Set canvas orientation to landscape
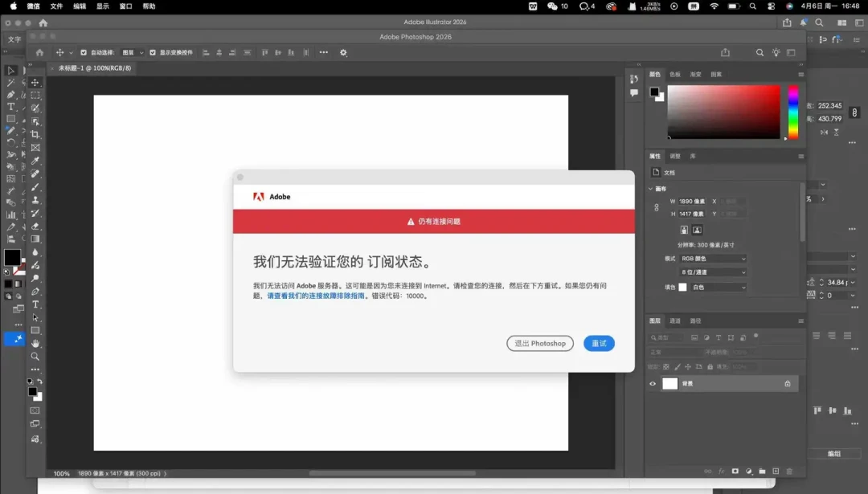Image resolution: width=868 pixels, height=494 pixels. (x=697, y=230)
